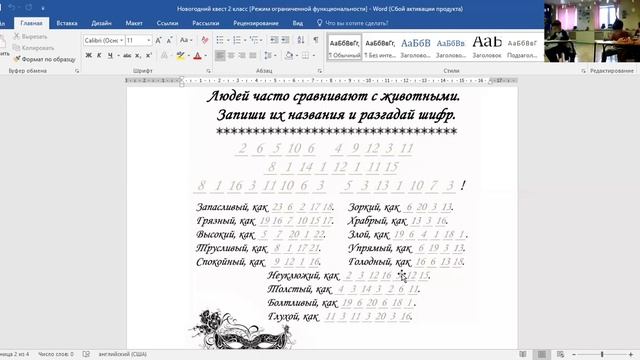Increase paragraph indent
The height and width of the screenshot is (360, 640).
coord(285,40)
